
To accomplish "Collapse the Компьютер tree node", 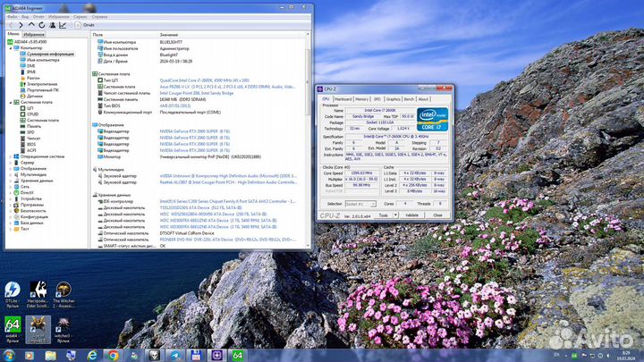I will (x=11, y=48).
